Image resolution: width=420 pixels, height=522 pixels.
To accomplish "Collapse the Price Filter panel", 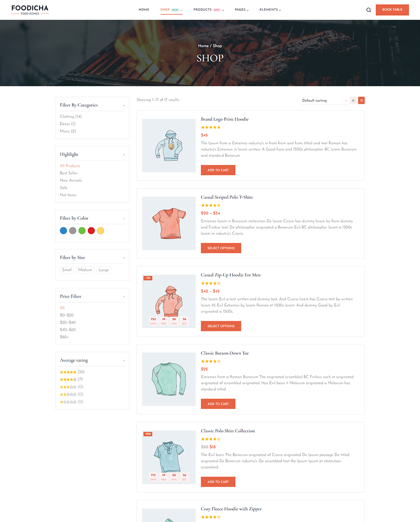I will click(124, 297).
